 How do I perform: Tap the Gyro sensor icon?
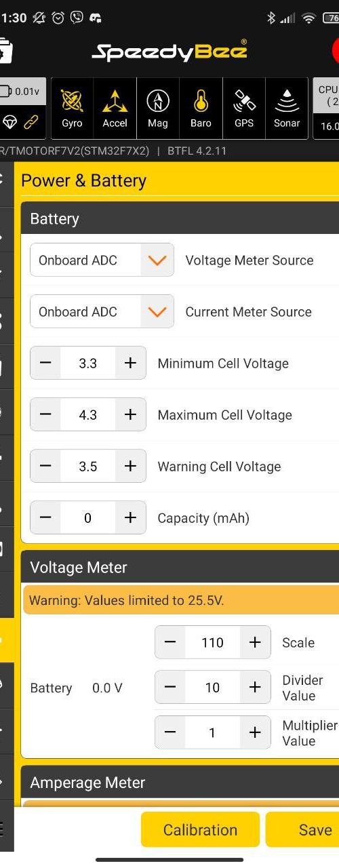(72, 108)
